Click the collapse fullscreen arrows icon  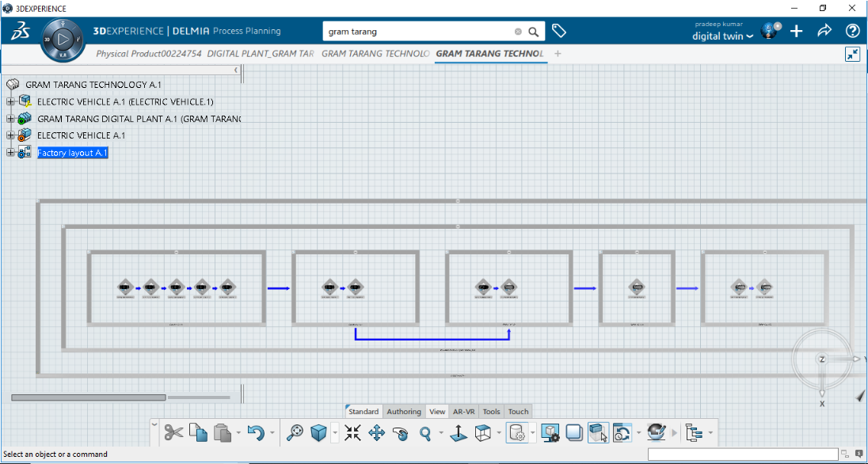[852, 55]
